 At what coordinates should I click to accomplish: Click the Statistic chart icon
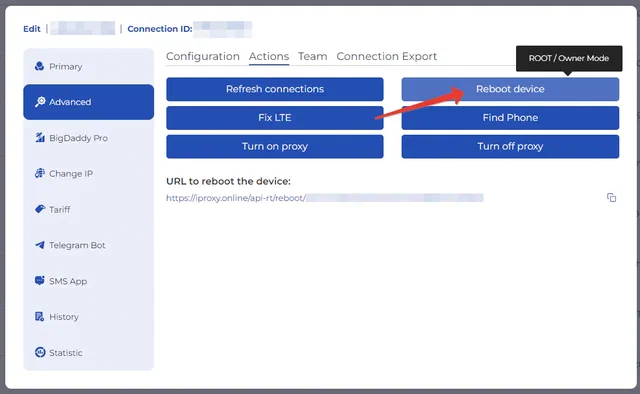(x=40, y=352)
